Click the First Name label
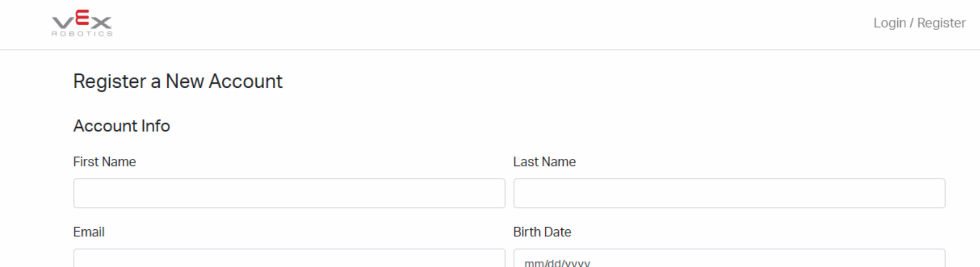The image size is (980, 267). (x=104, y=161)
